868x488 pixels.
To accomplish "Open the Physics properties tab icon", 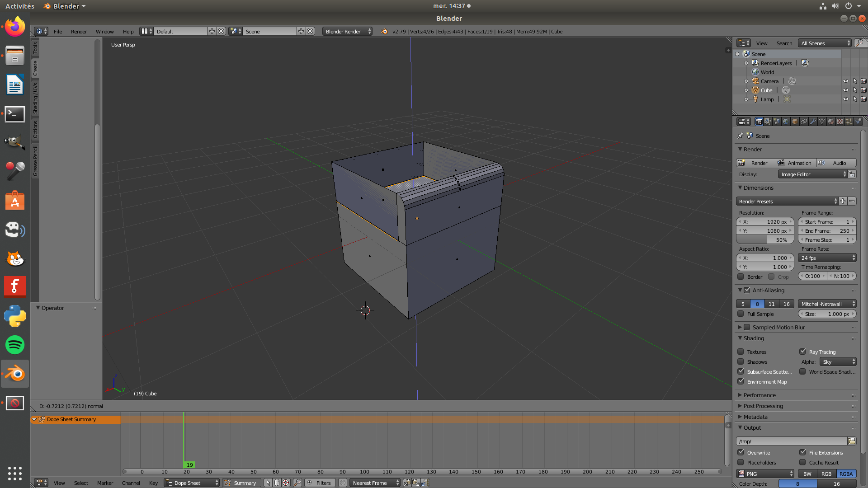I will 858,122.
